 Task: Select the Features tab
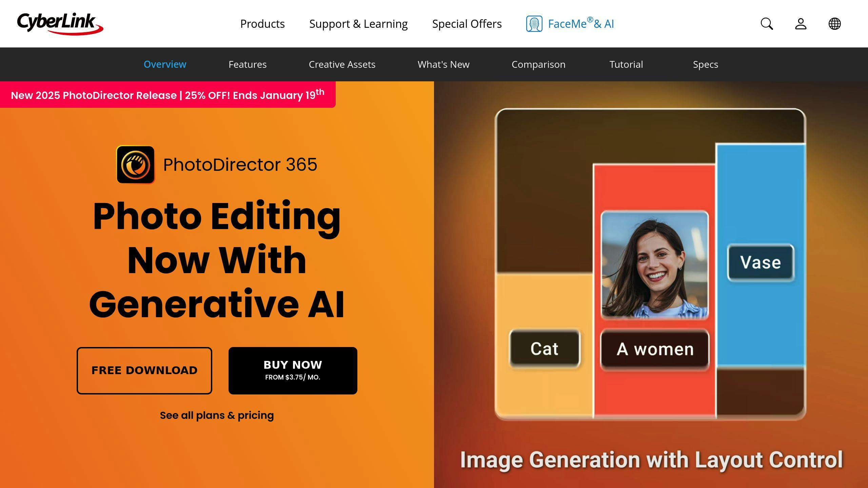248,64
